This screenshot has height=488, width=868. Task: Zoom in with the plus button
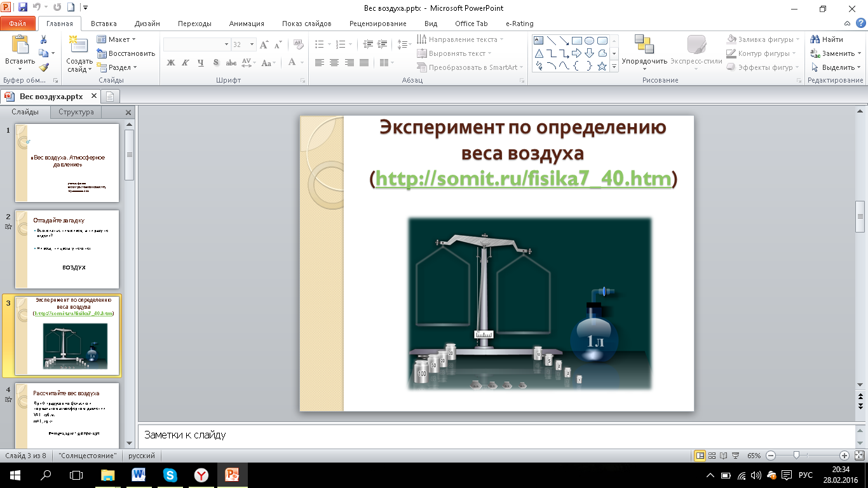point(844,456)
